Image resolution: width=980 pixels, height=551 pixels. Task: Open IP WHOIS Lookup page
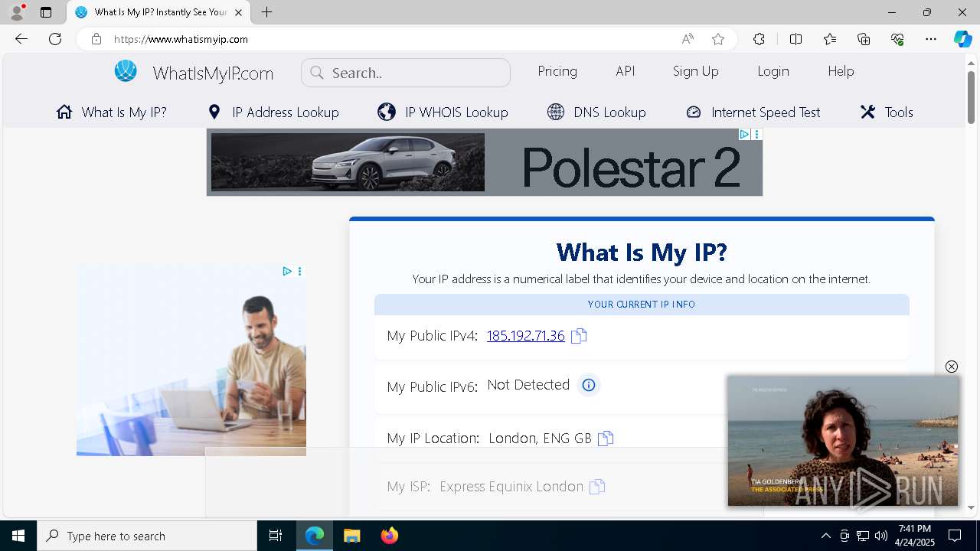[x=443, y=112]
